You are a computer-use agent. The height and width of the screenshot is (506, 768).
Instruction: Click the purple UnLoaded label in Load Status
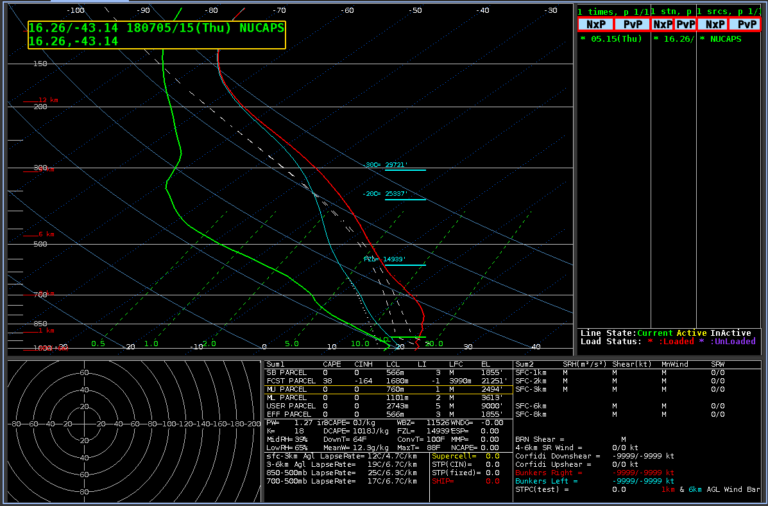tap(733, 341)
